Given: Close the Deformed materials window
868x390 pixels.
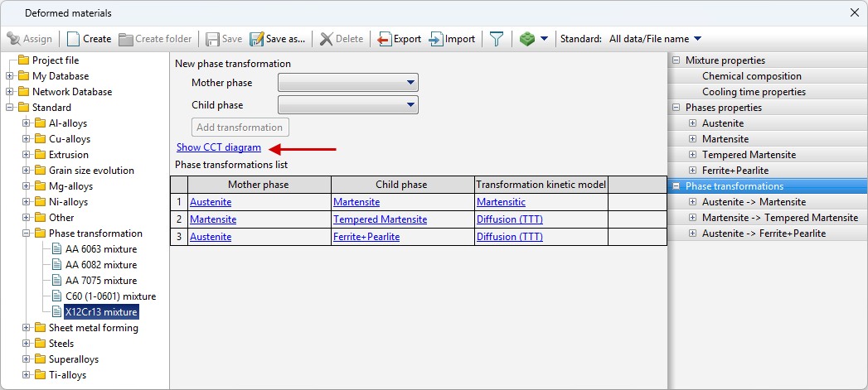Looking at the screenshot, I should pyautogui.click(x=855, y=12).
